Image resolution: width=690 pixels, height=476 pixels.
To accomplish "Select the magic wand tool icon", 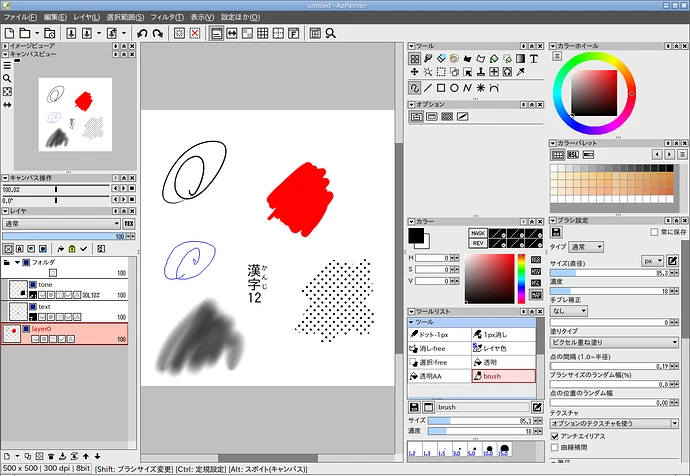I will coord(428,72).
